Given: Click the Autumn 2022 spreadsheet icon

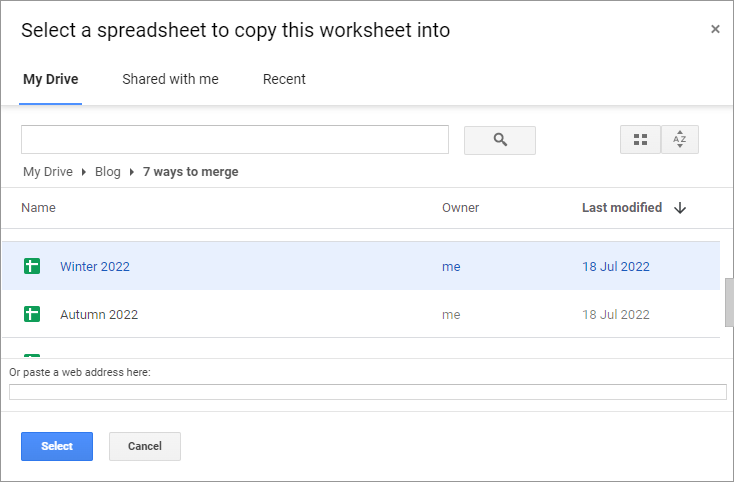Looking at the screenshot, I should [x=32, y=314].
